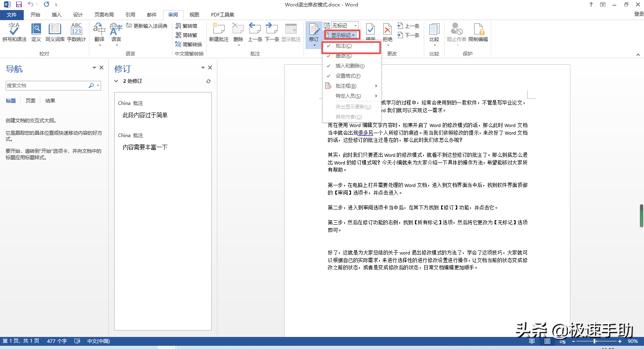This screenshot has width=644, height=349.
Task: Select the 结果 tab in navigation pane
Action: [x=50, y=101]
